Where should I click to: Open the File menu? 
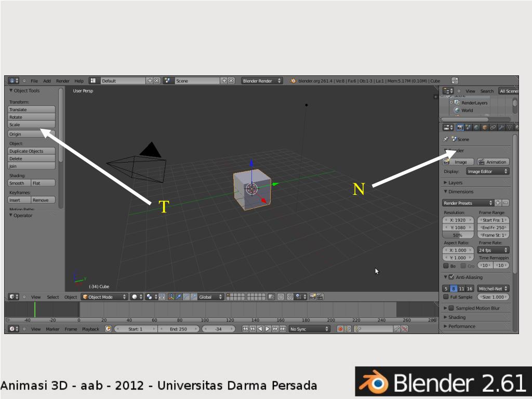point(34,81)
